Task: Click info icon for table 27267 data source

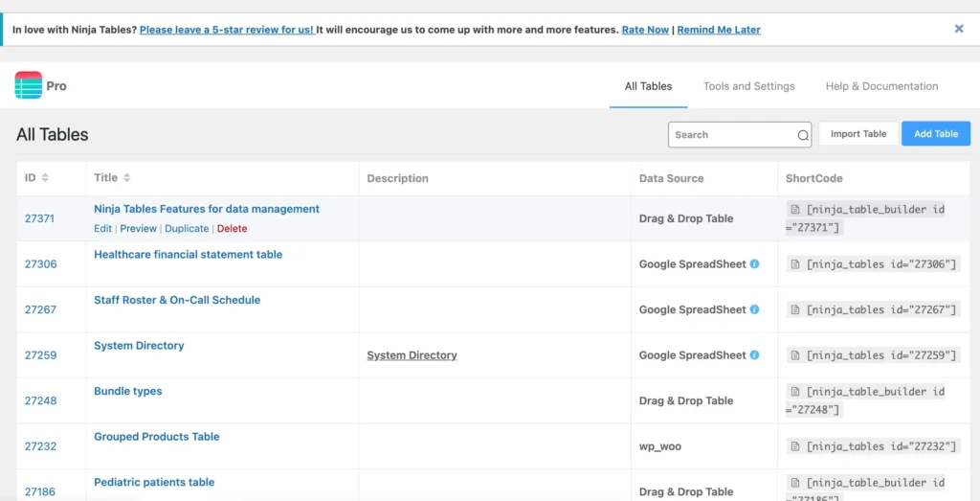Action: [754, 309]
